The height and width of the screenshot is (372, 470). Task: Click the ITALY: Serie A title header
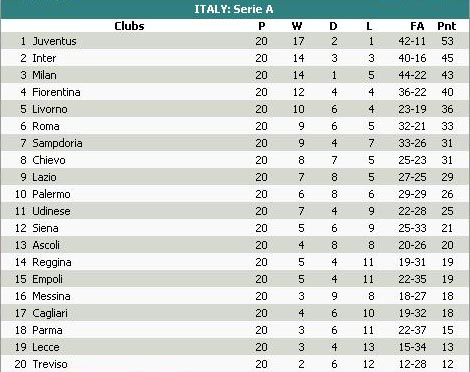pyautogui.click(x=234, y=9)
